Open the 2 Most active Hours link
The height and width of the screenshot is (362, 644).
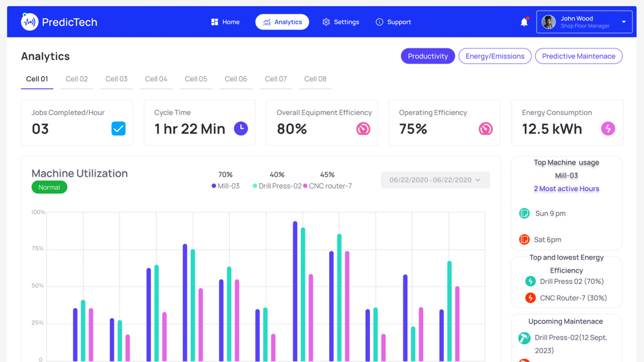click(566, 189)
